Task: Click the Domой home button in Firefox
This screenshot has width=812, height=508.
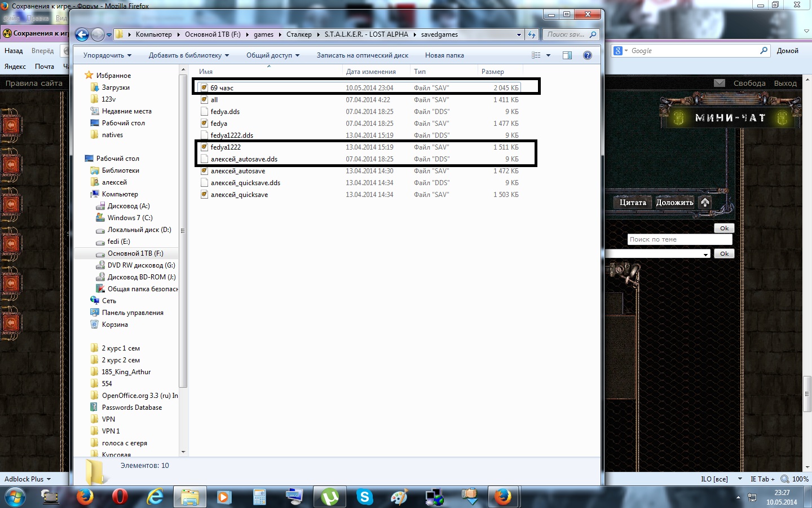Action: tap(788, 51)
